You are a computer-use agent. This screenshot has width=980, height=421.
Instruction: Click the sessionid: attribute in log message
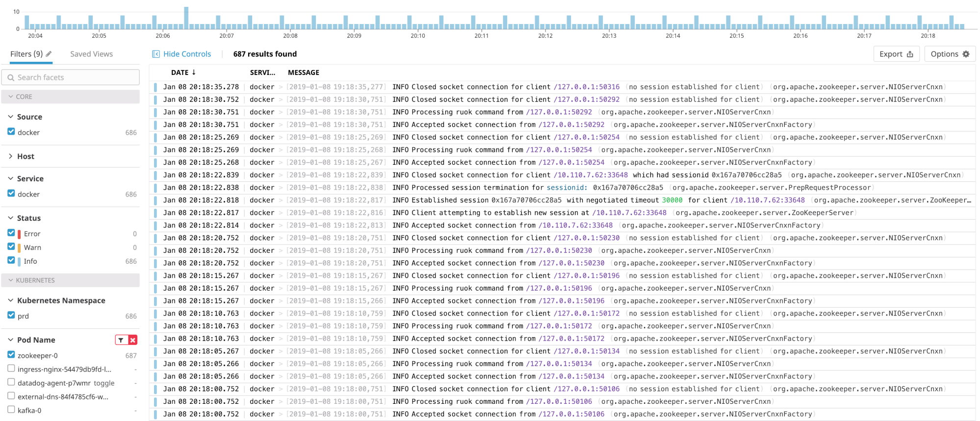click(x=567, y=188)
